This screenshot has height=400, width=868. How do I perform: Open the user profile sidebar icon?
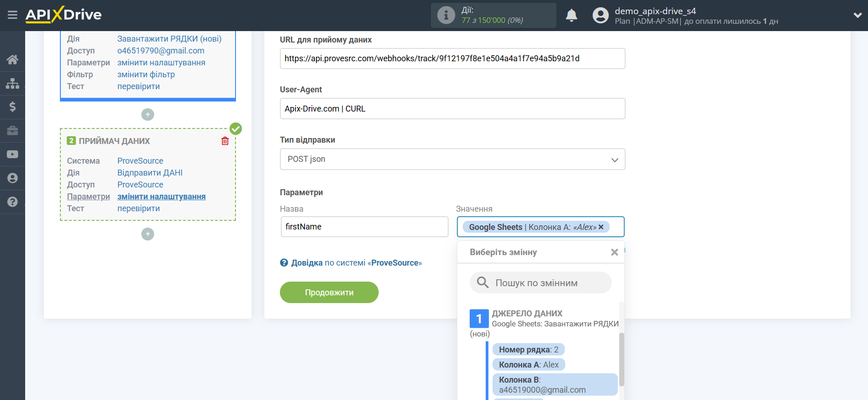[x=12, y=178]
